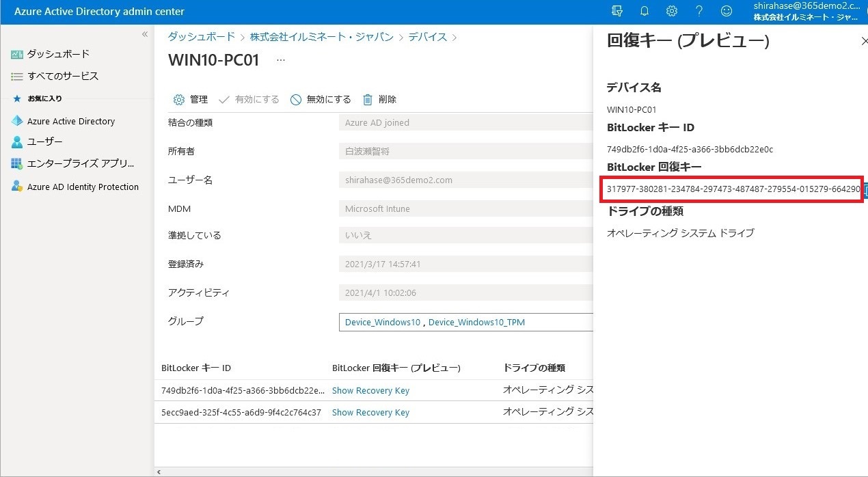The width and height of the screenshot is (868, 477).
Task: Select key ID cell 749db2f6-1d0a-4f25 in table
Action: tap(243, 391)
